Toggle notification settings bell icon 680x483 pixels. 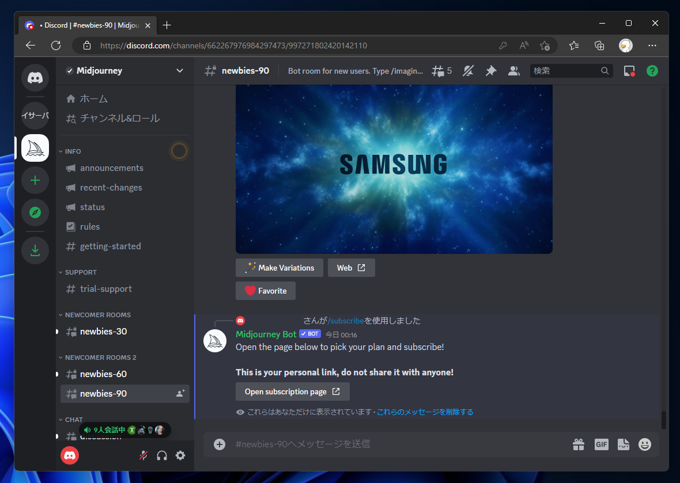point(468,71)
